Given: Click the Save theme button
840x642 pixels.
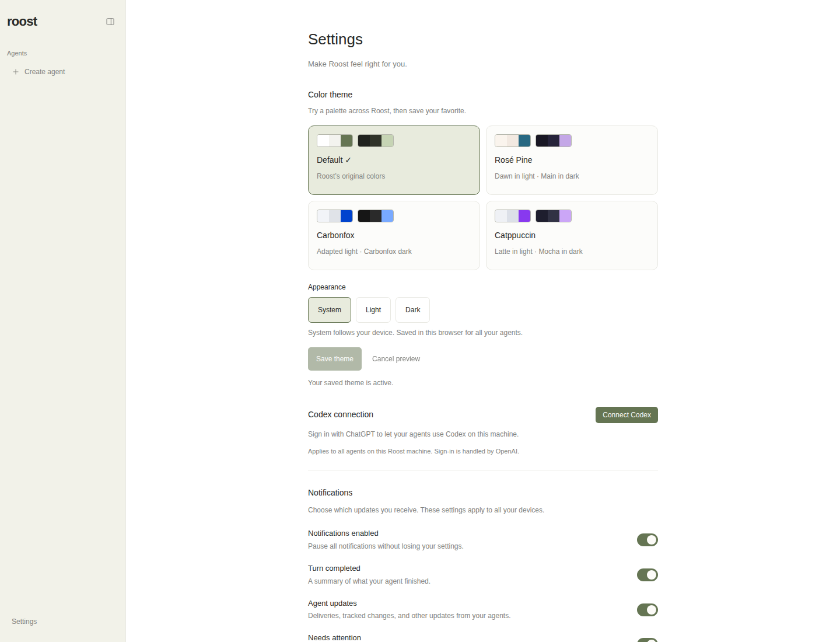Looking at the screenshot, I should click(x=335, y=359).
